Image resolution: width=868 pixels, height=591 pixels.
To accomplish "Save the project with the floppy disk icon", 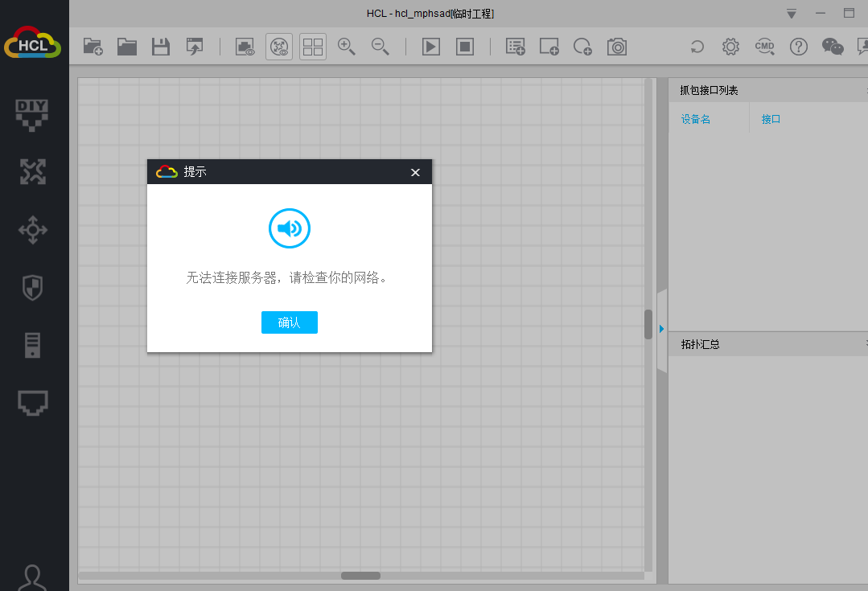I will 161,47.
